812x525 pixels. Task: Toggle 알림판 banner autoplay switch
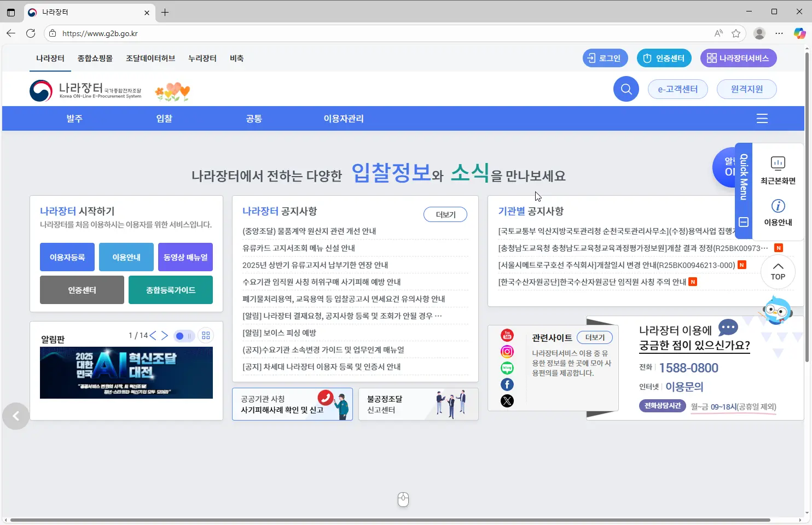point(184,336)
